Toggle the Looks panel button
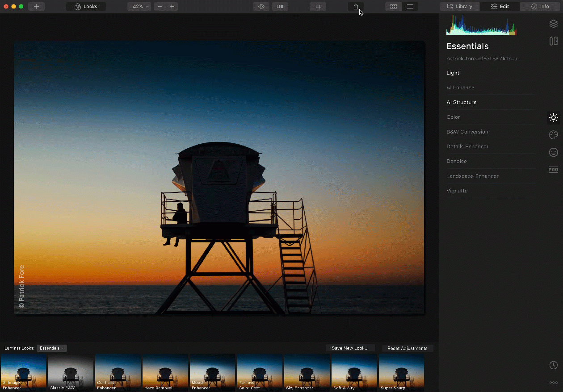This screenshot has height=392, width=563. point(86,7)
